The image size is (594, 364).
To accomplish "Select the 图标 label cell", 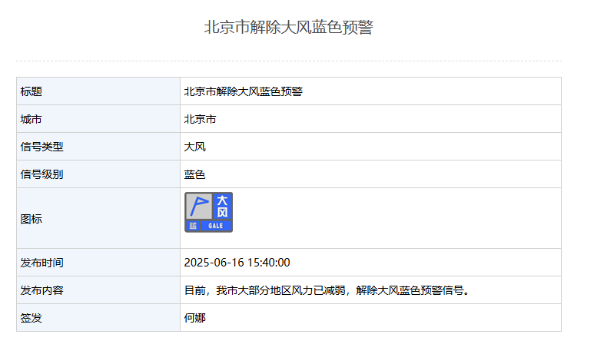I will click(x=98, y=219).
